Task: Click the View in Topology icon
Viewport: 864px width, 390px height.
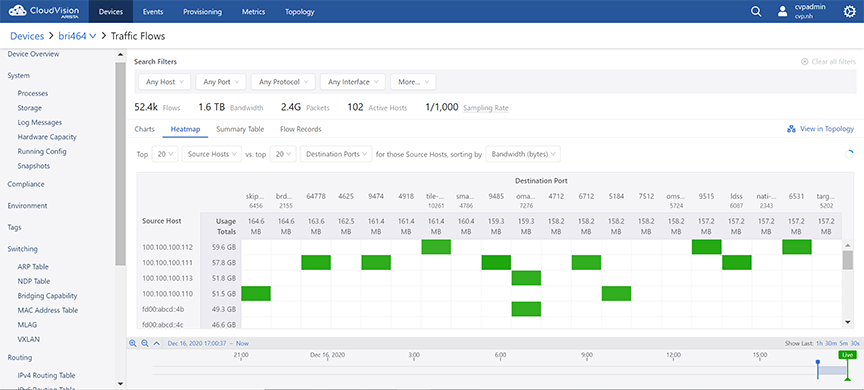Action: click(791, 129)
